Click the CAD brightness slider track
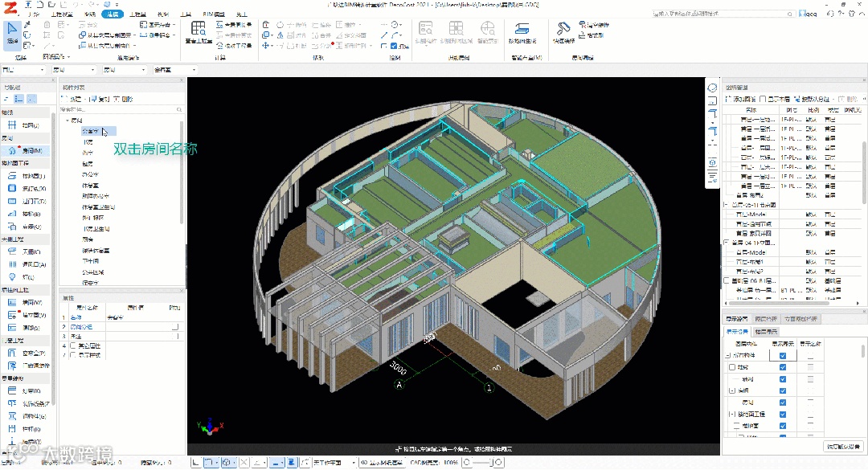This screenshot has width=868, height=470. click(482, 463)
